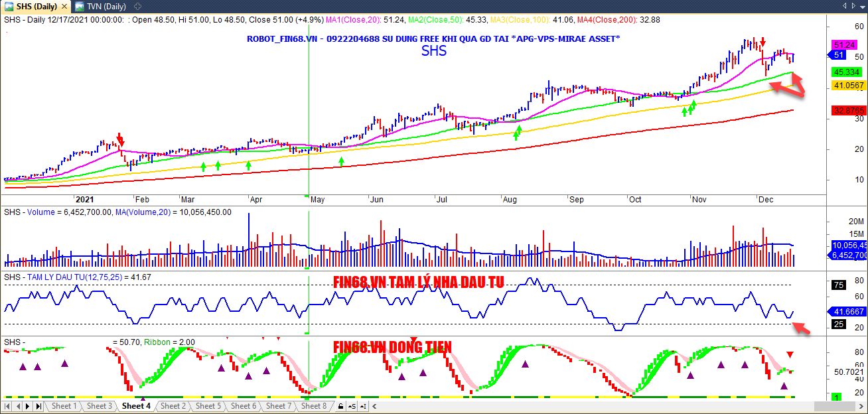Open the Sheet 3 tab
This screenshot has height=414, width=868.
[x=100, y=406]
